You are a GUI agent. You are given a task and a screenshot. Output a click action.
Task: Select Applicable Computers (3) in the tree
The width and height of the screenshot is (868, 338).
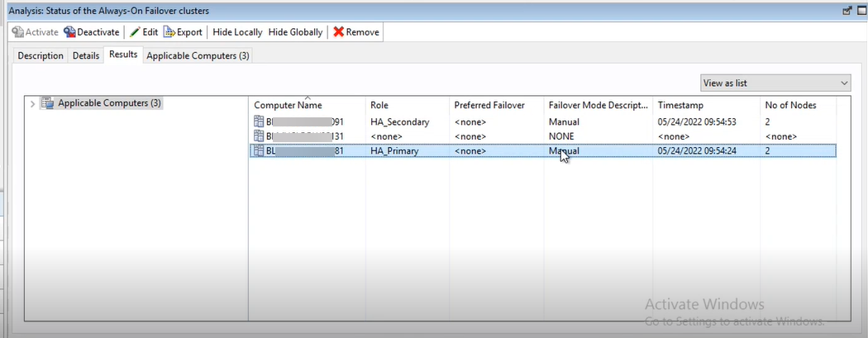[110, 103]
